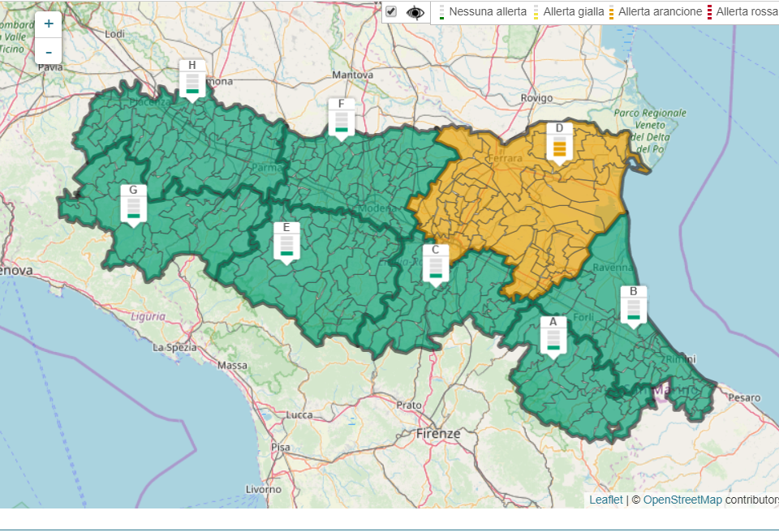
Task: Click the 'Allerta gialla' legend entry
Action: coord(573,11)
